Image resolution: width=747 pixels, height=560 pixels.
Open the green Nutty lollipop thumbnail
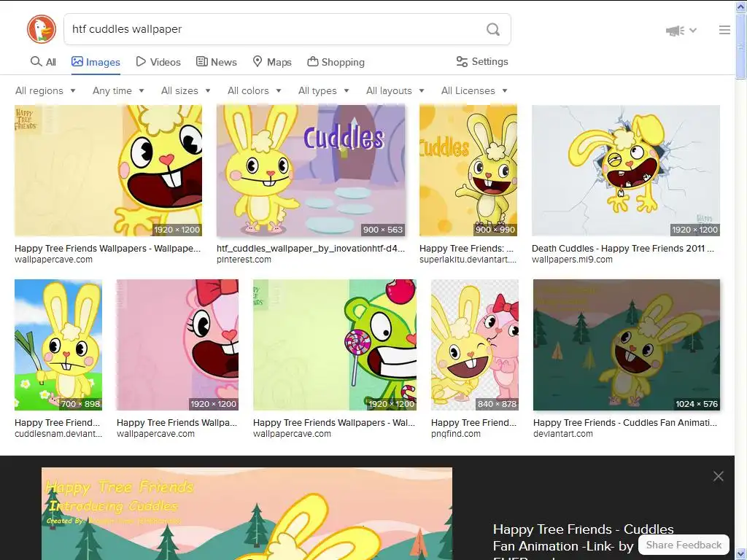coord(334,345)
